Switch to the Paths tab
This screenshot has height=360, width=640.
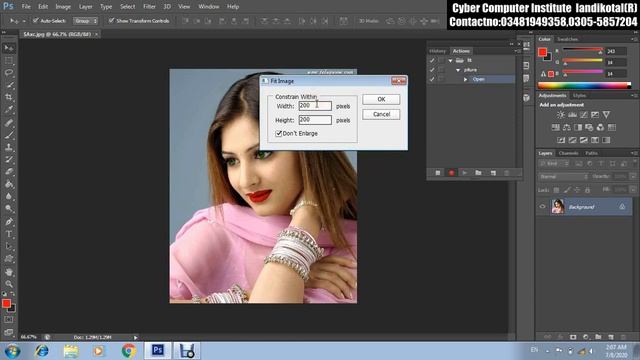591,153
